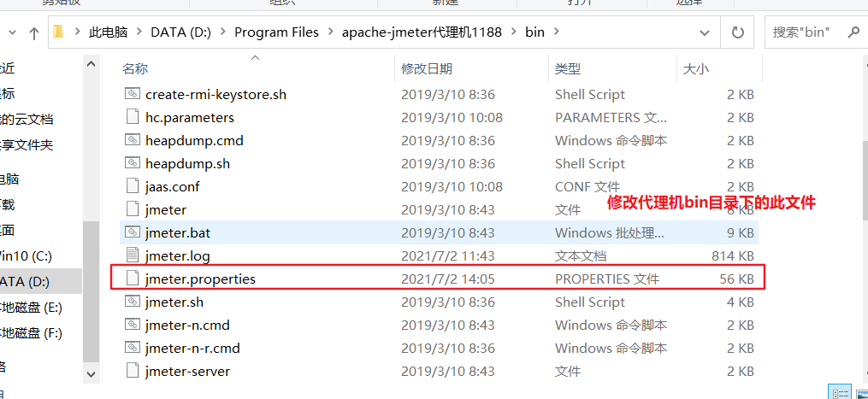The height and width of the screenshot is (399, 868).
Task: Click the bin breadcrumb segment
Action: point(534,32)
